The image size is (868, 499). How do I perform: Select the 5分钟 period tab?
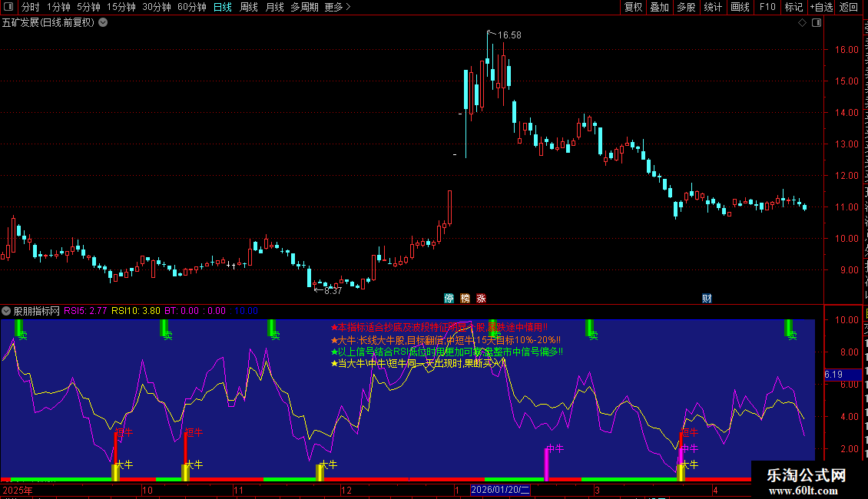click(x=88, y=7)
